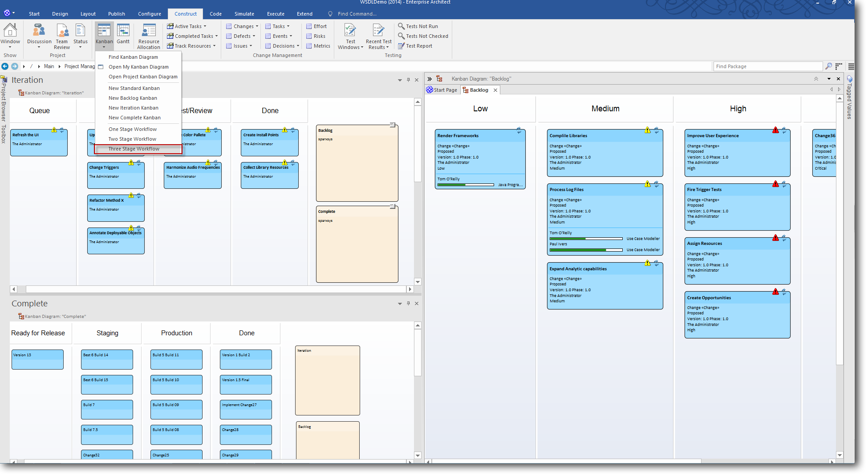Select Three Stage Workflow menu item
Viewport: 868px width, 476px height.
[x=134, y=149]
